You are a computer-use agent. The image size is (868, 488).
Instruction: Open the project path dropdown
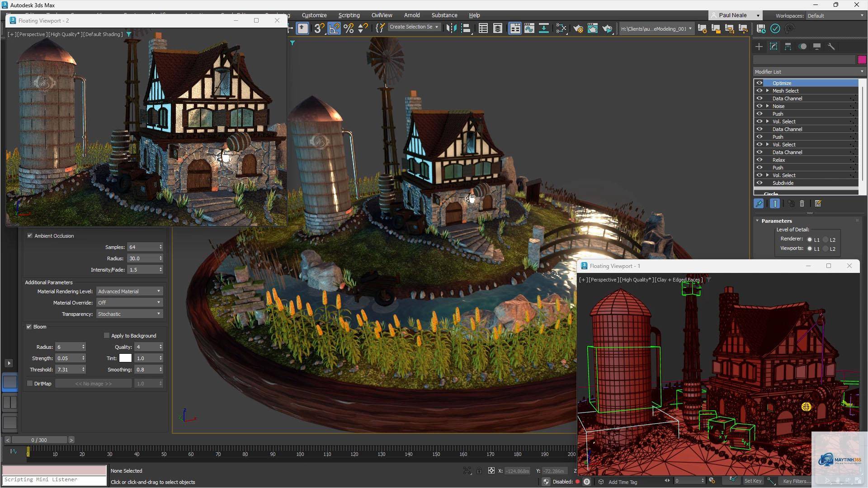pyautogui.click(x=656, y=29)
